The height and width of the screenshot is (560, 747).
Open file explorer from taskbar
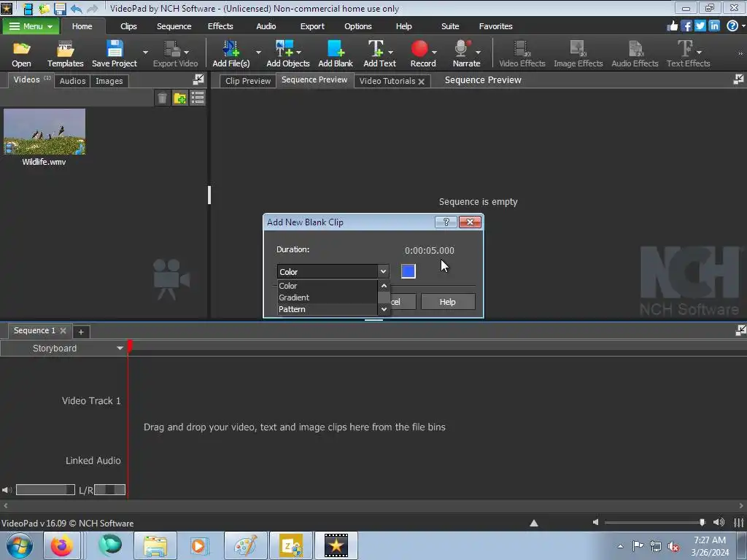click(155, 545)
